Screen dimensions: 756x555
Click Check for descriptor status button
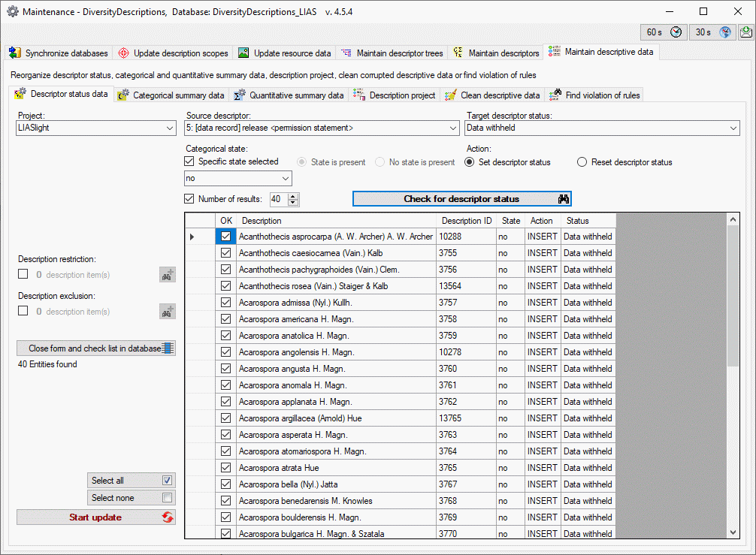pyautogui.click(x=462, y=199)
